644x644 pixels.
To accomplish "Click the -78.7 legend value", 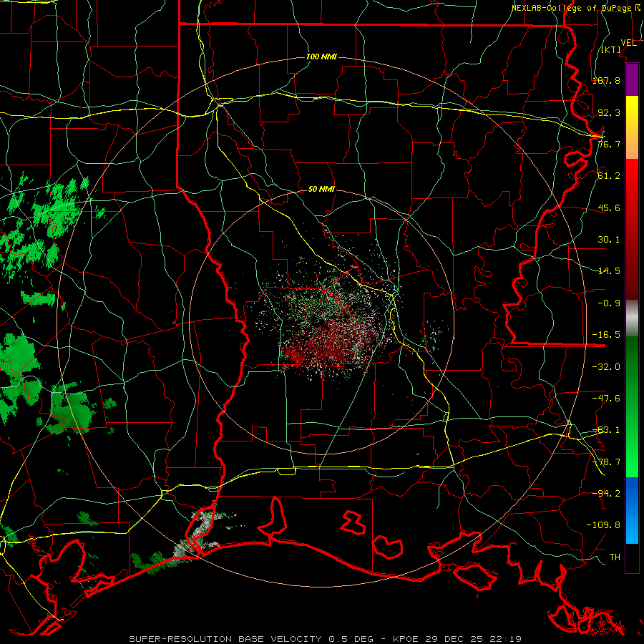I will (x=606, y=462).
